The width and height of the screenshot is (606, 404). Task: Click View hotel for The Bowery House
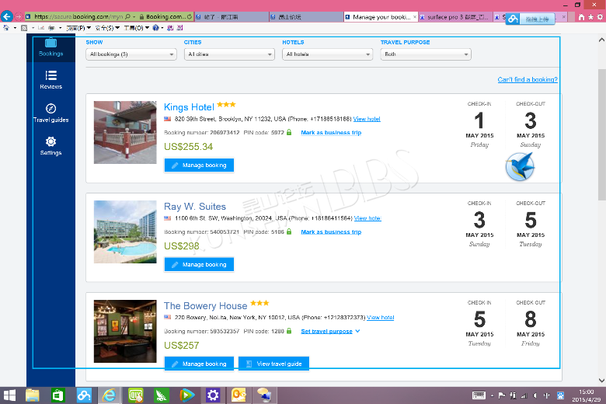(380, 317)
